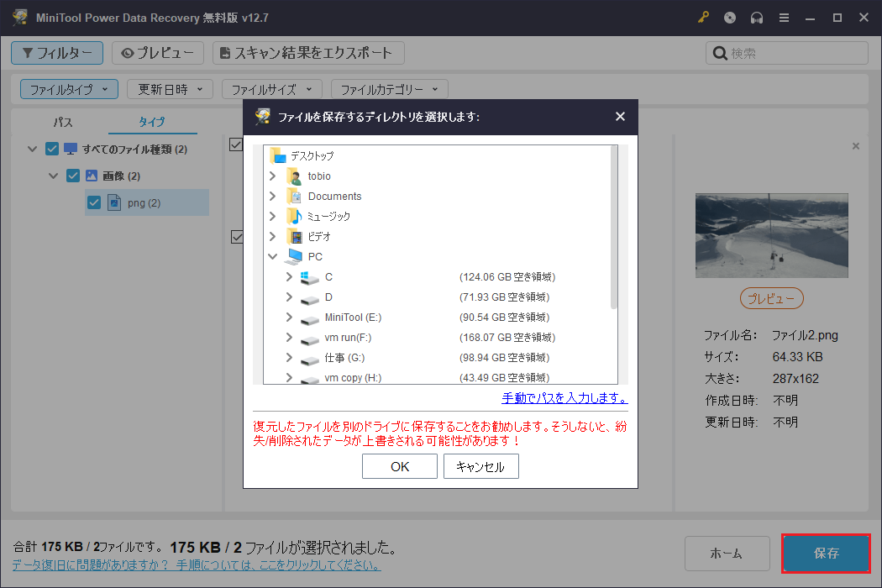
Task: Open the hamburger menu icon
Action: click(x=784, y=17)
